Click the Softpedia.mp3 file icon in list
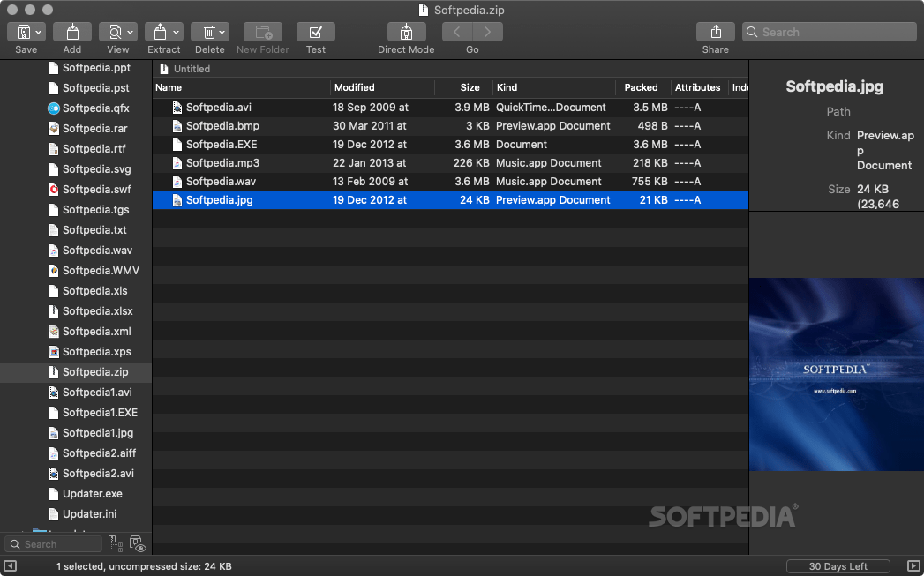 coord(177,163)
